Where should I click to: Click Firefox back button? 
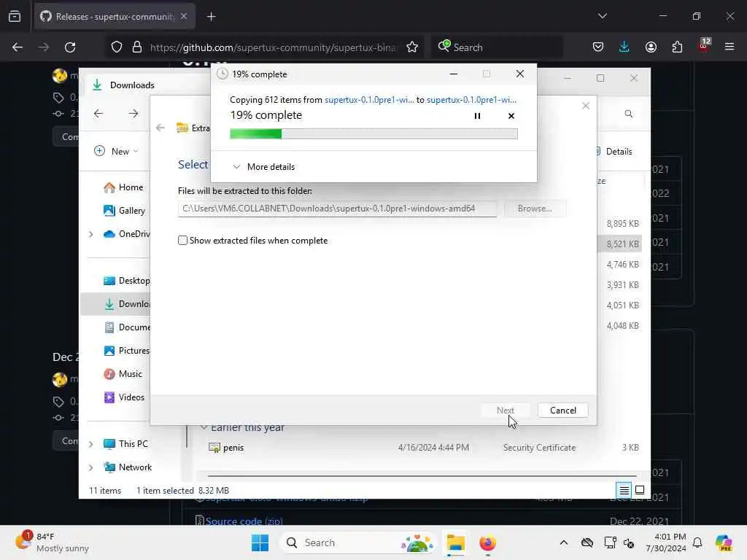pos(18,47)
